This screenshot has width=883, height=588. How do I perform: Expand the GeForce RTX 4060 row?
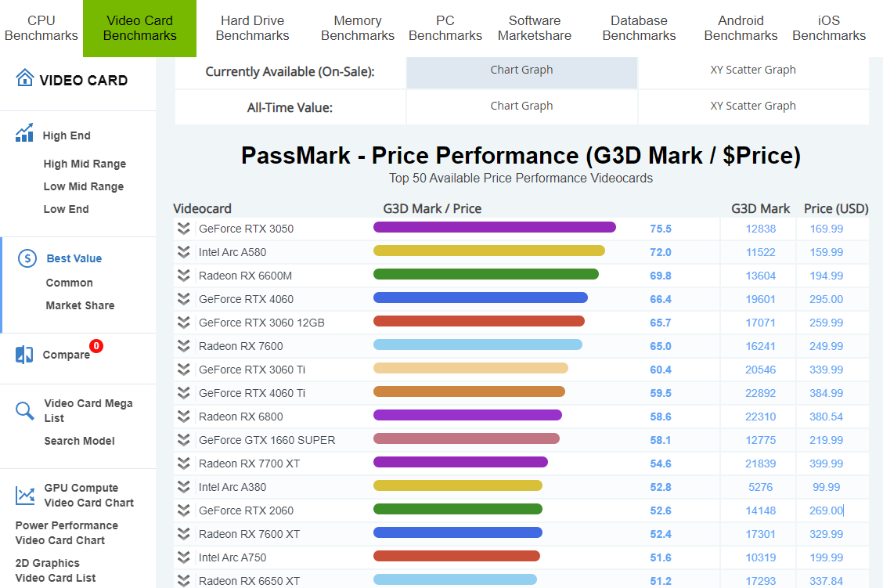184,299
